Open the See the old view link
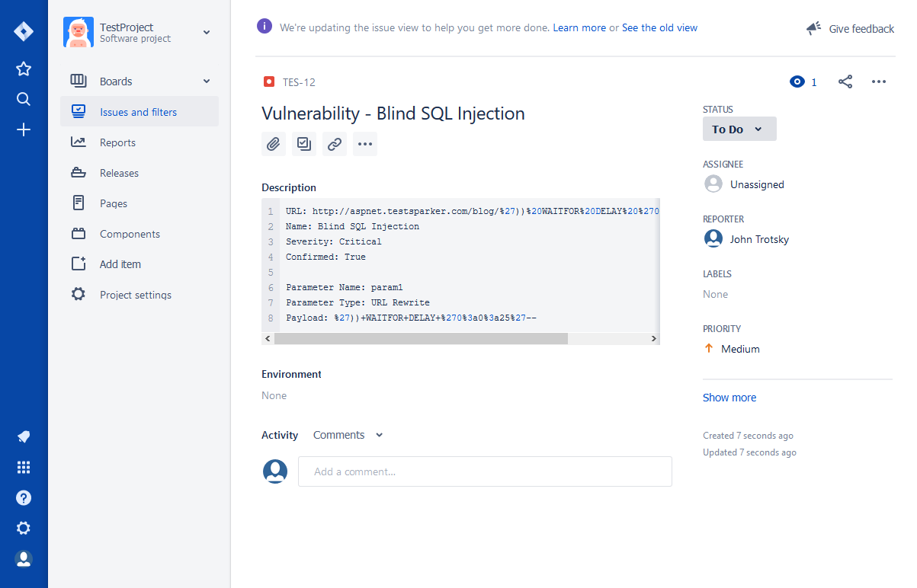The width and height of the screenshot is (917, 588). (x=659, y=27)
